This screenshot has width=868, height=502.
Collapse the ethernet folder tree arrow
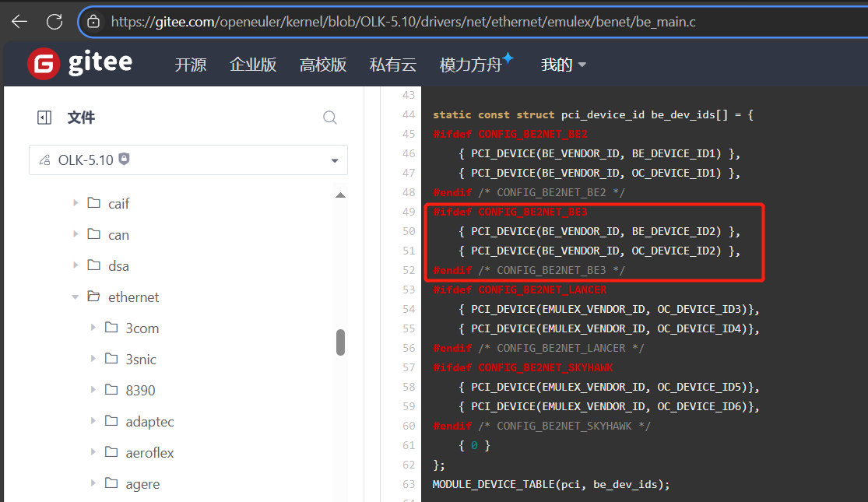[x=76, y=297]
